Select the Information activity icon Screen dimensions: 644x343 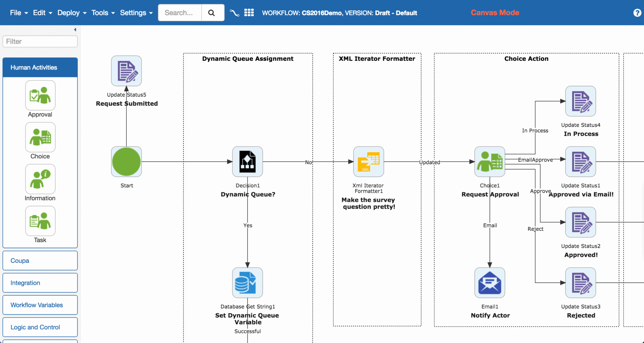pyautogui.click(x=40, y=179)
